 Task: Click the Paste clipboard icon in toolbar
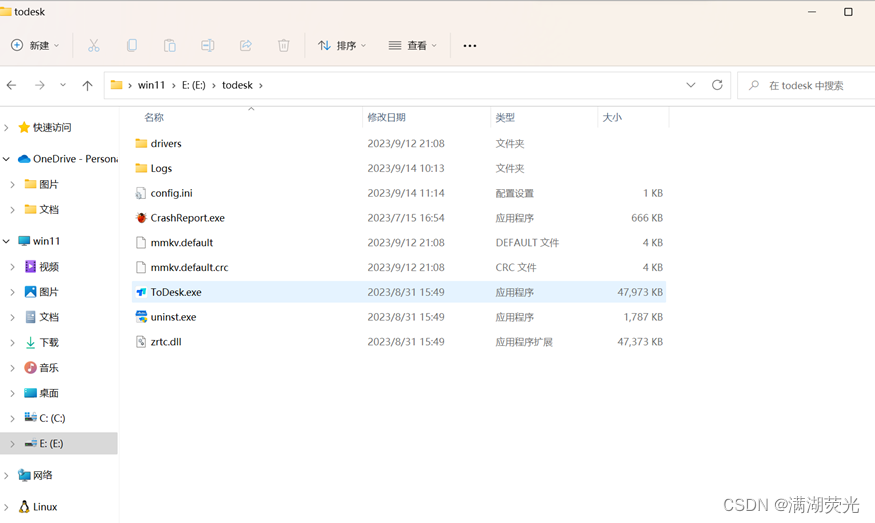170,46
